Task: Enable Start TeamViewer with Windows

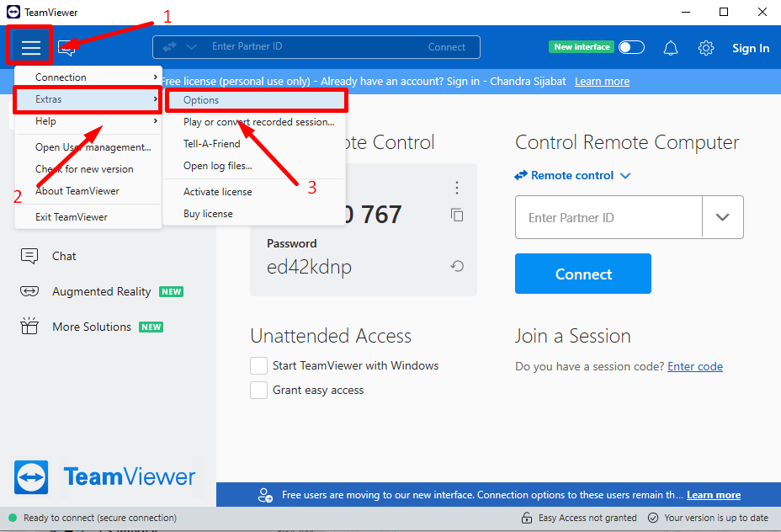Action: (258, 365)
